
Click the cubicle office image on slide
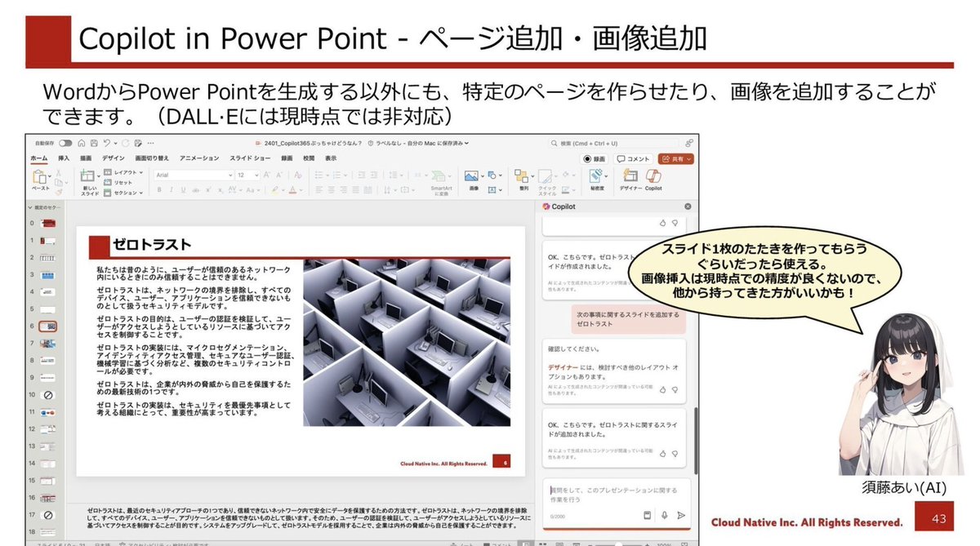coord(406,342)
